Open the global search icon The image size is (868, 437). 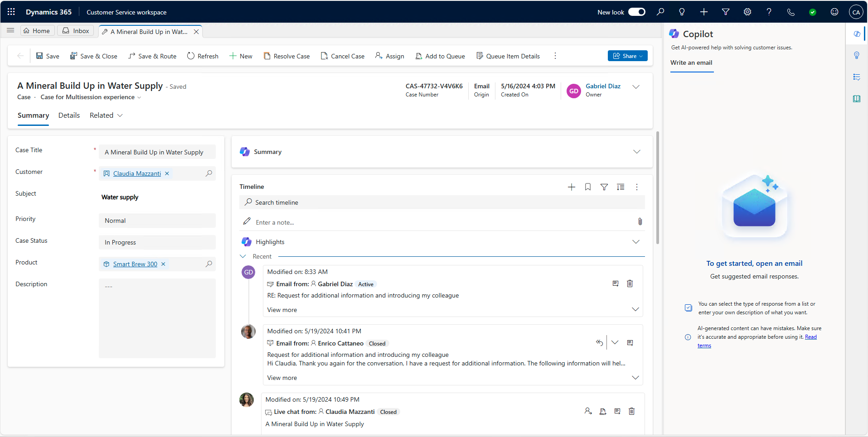660,12
